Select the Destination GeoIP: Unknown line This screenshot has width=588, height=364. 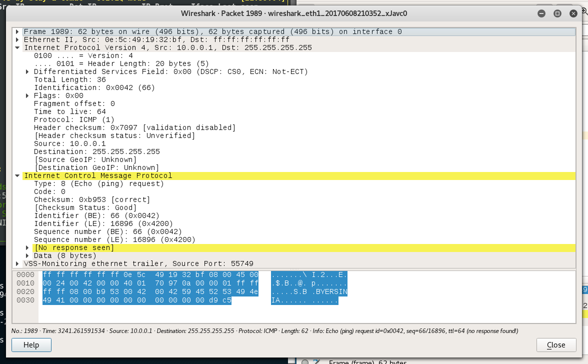click(x=97, y=167)
